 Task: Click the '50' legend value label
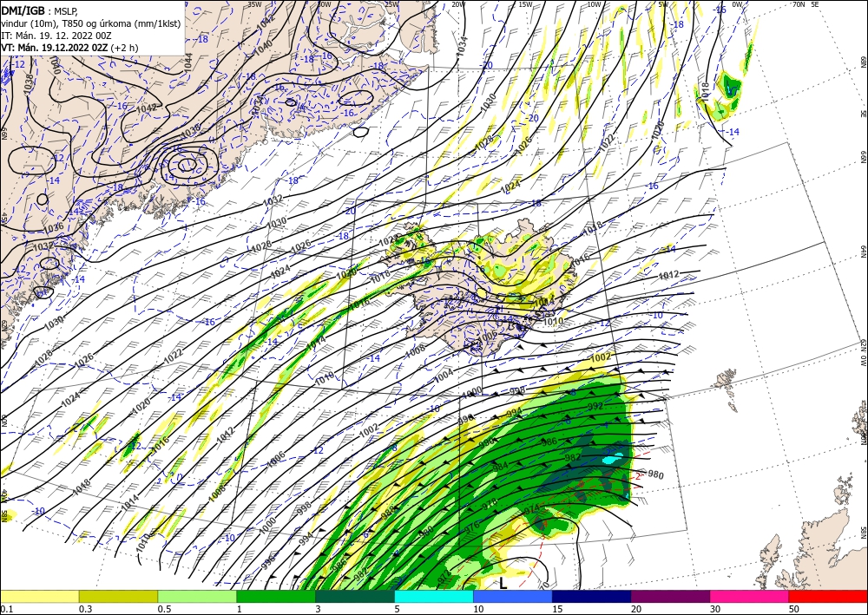click(794, 609)
